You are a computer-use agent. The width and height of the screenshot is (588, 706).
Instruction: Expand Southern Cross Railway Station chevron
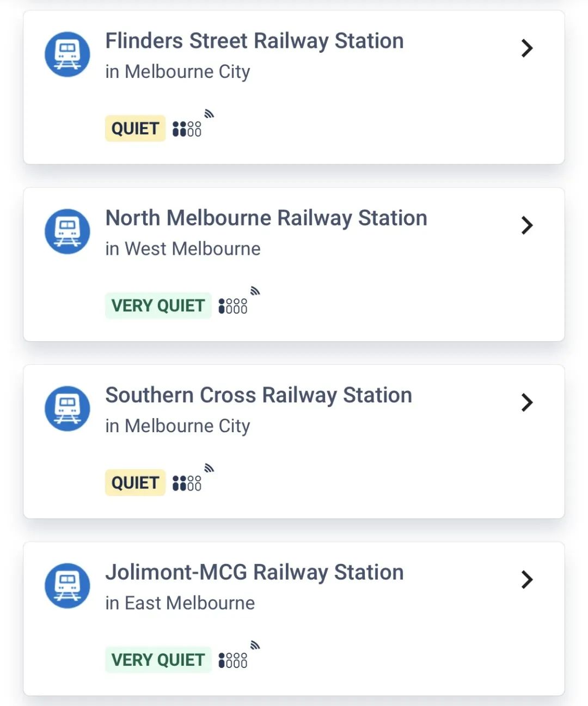526,402
